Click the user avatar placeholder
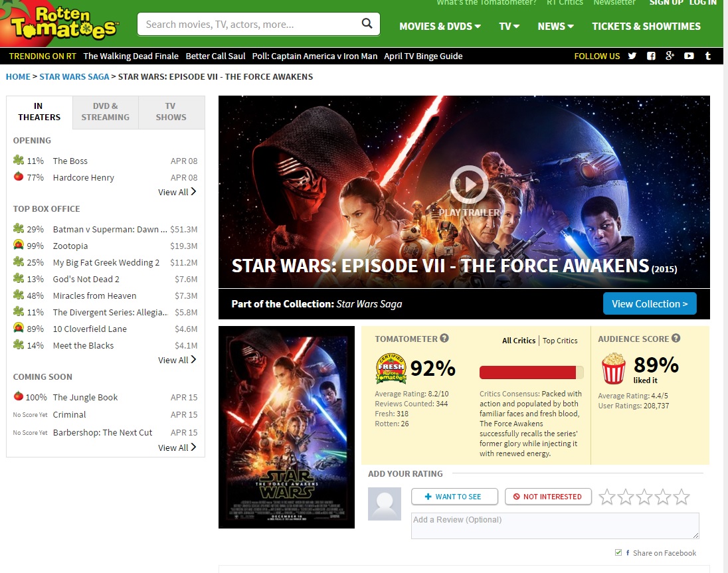This screenshot has height=573, width=728. pyautogui.click(x=385, y=503)
